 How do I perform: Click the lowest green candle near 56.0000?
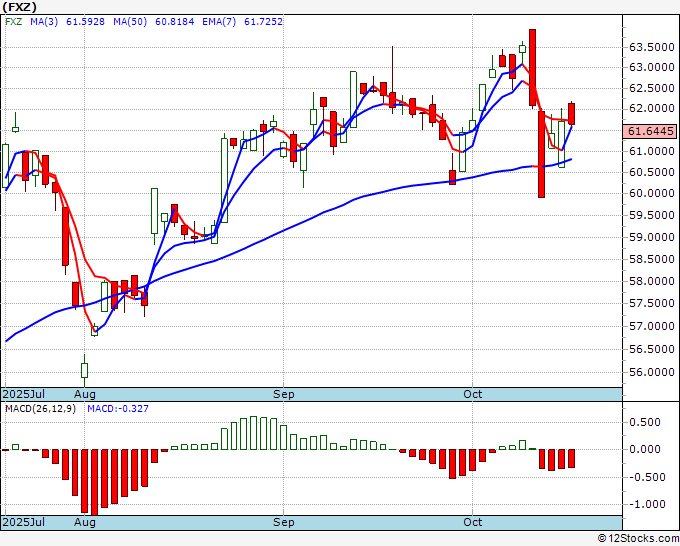[x=84, y=370]
